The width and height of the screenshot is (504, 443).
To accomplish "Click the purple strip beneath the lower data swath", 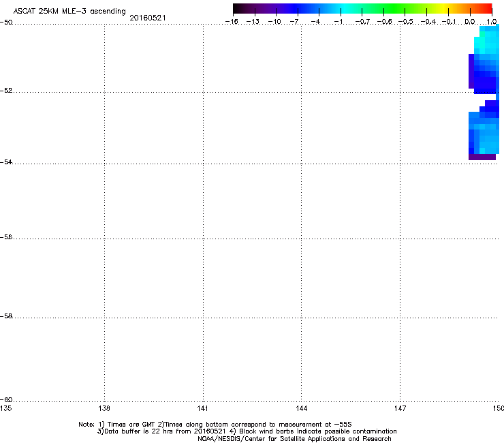I will tap(482, 157).
